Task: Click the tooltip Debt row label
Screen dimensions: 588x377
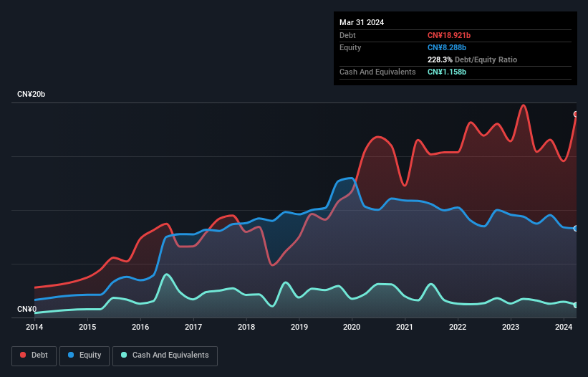Action: [347, 35]
